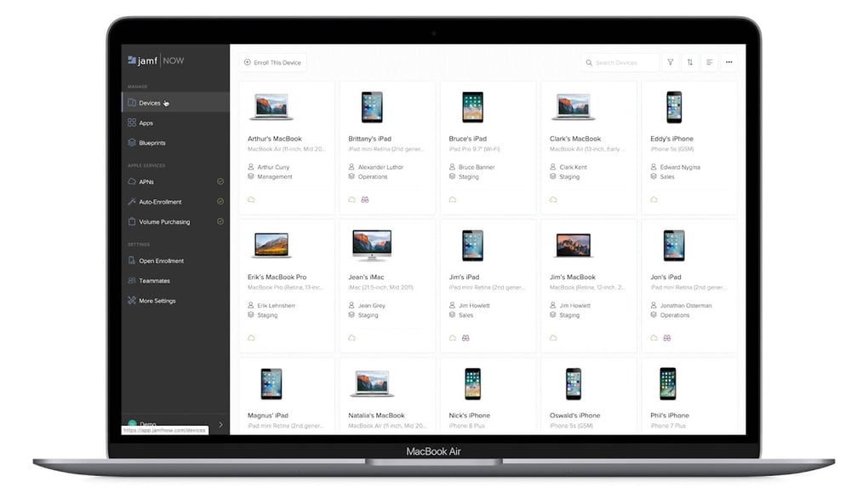Image resolution: width=868 pixels, height=488 pixels.
Task: Click the Auto-Enrollment wrench icon
Action: 132,202
